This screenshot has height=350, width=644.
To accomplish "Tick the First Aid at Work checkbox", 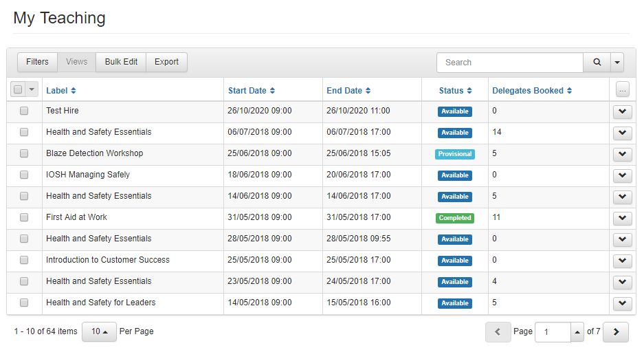I will click(x=24, y=217).
